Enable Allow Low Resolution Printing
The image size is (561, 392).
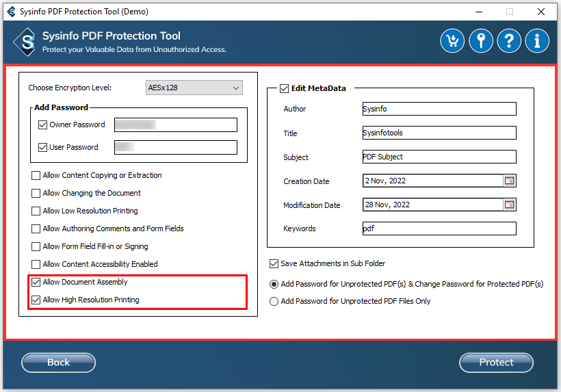36,211
